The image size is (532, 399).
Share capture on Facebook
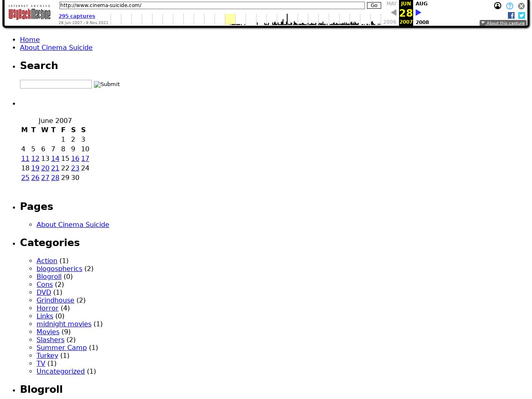pos(511,15)
